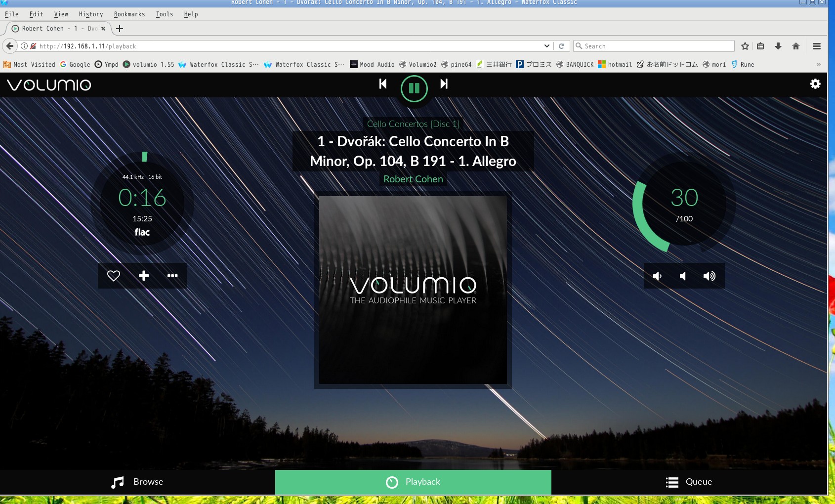
Task: Add track to favourites with heart icon
Action: click(114, 276)
